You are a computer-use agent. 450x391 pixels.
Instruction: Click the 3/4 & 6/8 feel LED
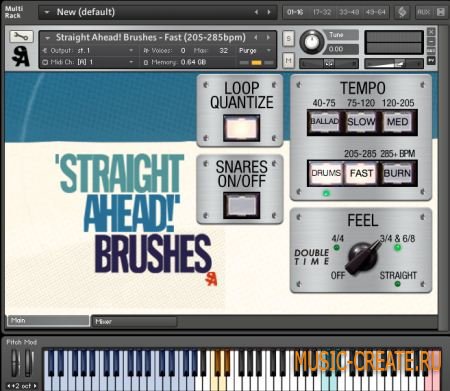click(397, 248)
